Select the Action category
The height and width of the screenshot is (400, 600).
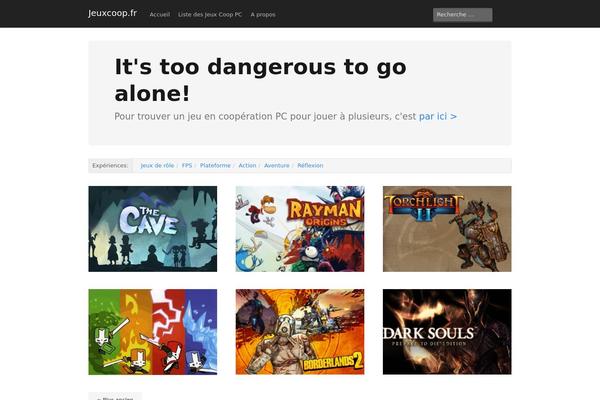(x=247, y=165)
